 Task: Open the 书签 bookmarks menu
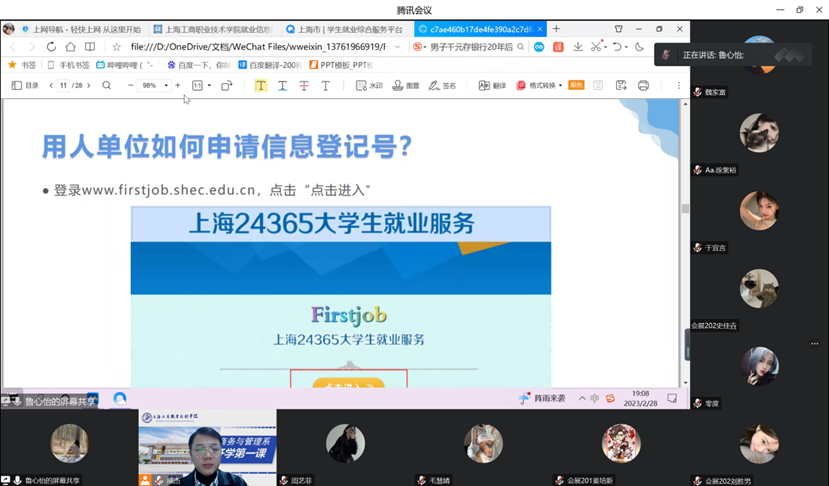coord(22,65)
